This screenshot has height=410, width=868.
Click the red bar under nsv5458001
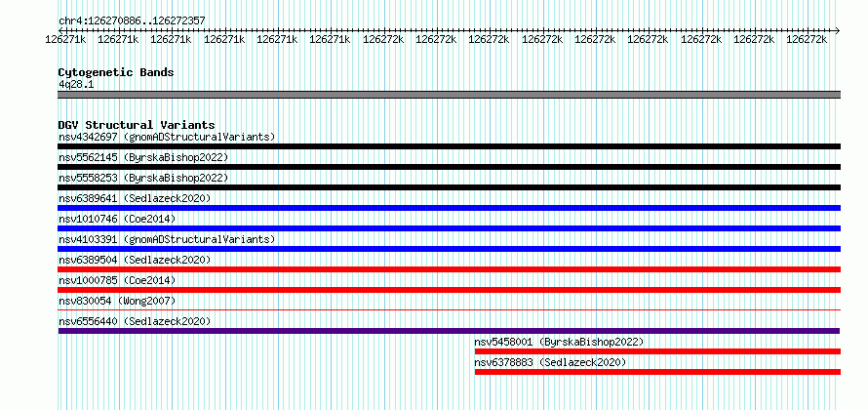(657, 351)
